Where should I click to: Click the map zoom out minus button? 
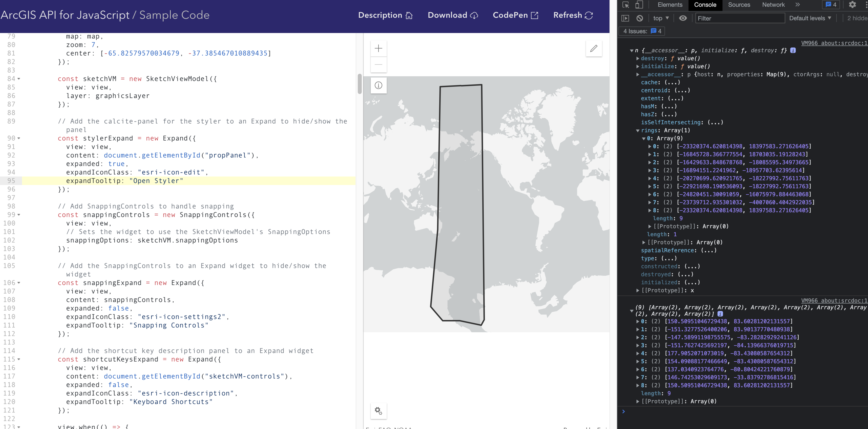[378, 65]
